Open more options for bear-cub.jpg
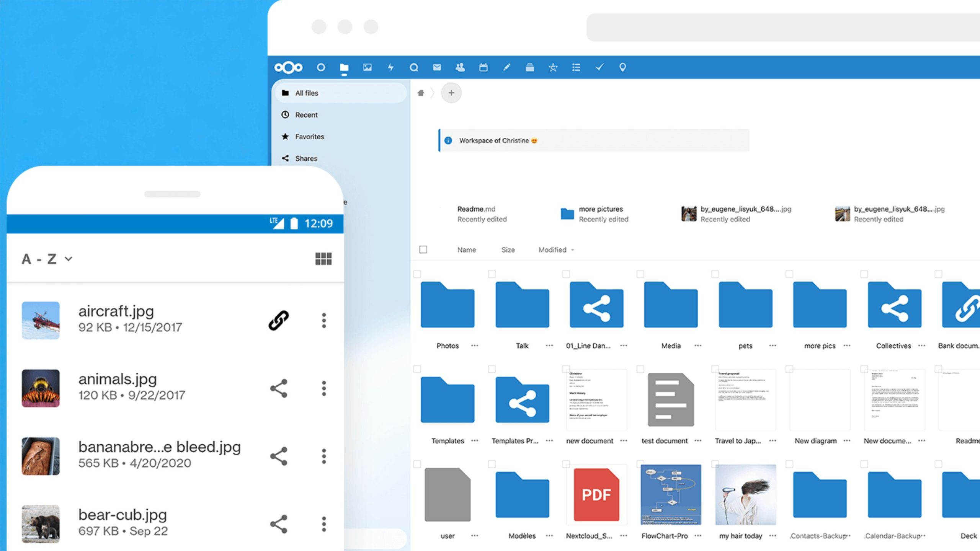 [x=324, y=524]
